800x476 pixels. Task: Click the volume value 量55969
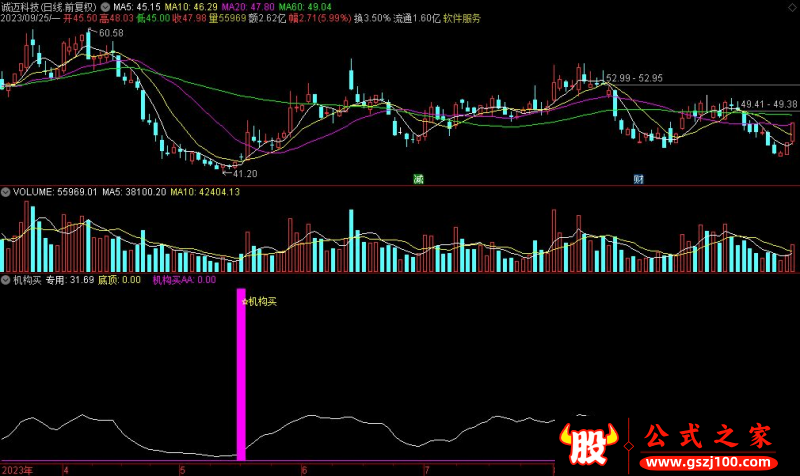[228, 18]
